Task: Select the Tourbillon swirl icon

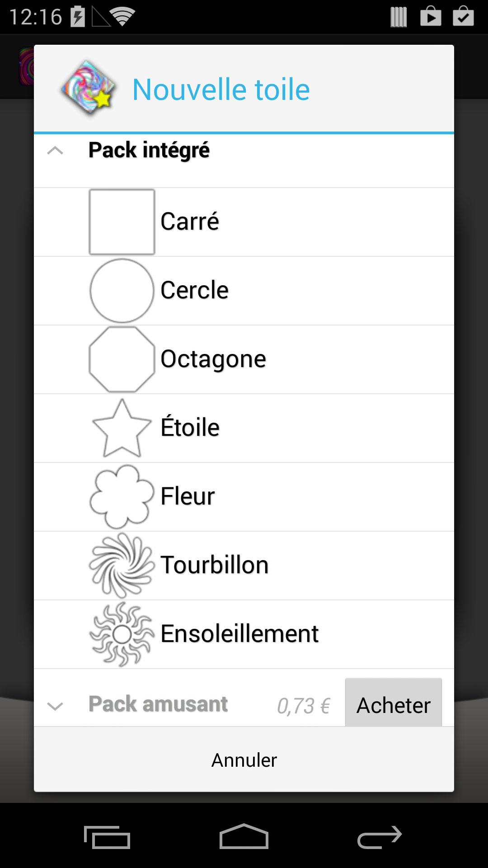Action: pos(122,566)
